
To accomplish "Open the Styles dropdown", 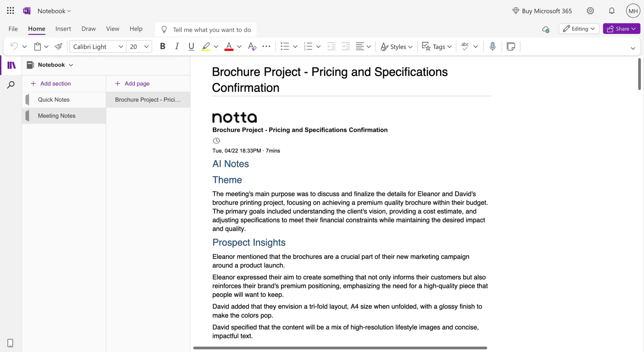I will click(397, 47).
